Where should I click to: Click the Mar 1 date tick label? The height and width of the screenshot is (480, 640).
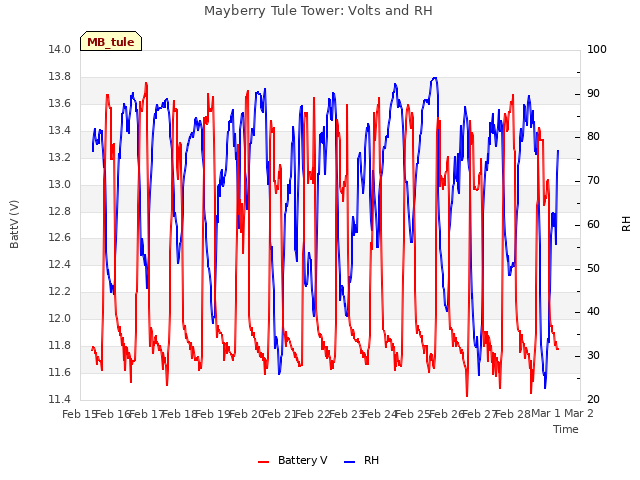coord(546,414)
